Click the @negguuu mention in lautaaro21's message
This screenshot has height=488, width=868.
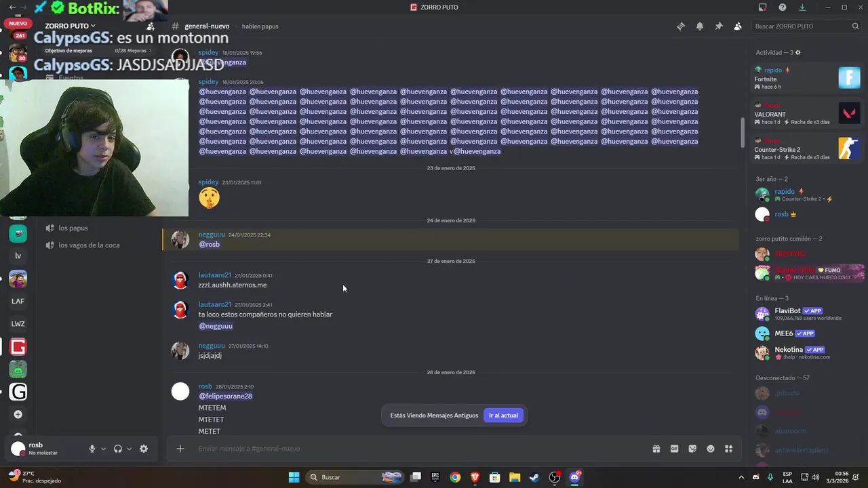[x=216, y=326]
